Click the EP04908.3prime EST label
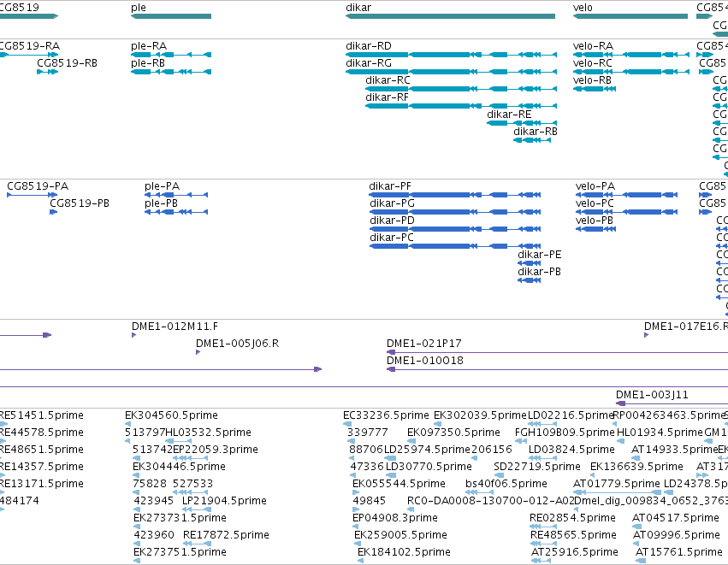This screenshot has width=728, height=565. 395,518
